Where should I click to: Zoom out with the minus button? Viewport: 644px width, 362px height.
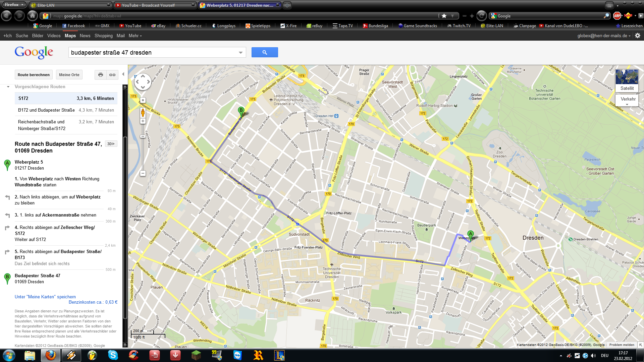(x=143, y=173)
